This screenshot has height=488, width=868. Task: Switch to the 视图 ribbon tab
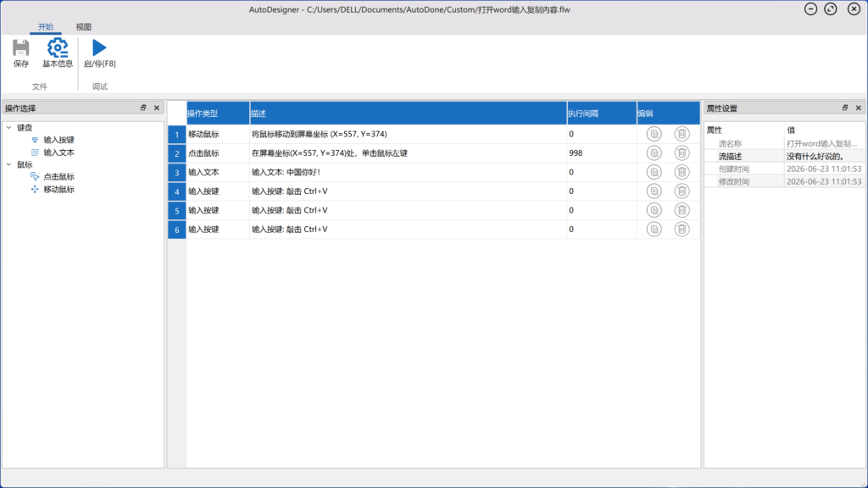coord(84,26)
